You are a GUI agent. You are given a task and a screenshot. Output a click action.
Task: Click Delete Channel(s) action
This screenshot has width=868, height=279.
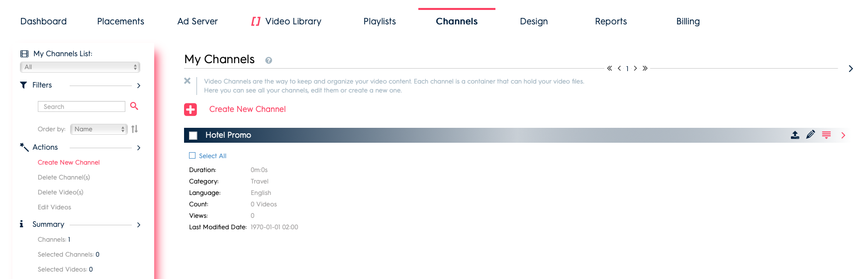click(x=64, y=178)
